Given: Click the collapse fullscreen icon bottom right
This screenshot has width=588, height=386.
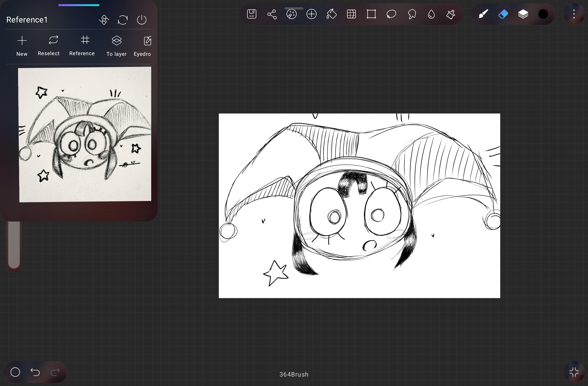Looking at the screenshot, I should click(574, 372).
